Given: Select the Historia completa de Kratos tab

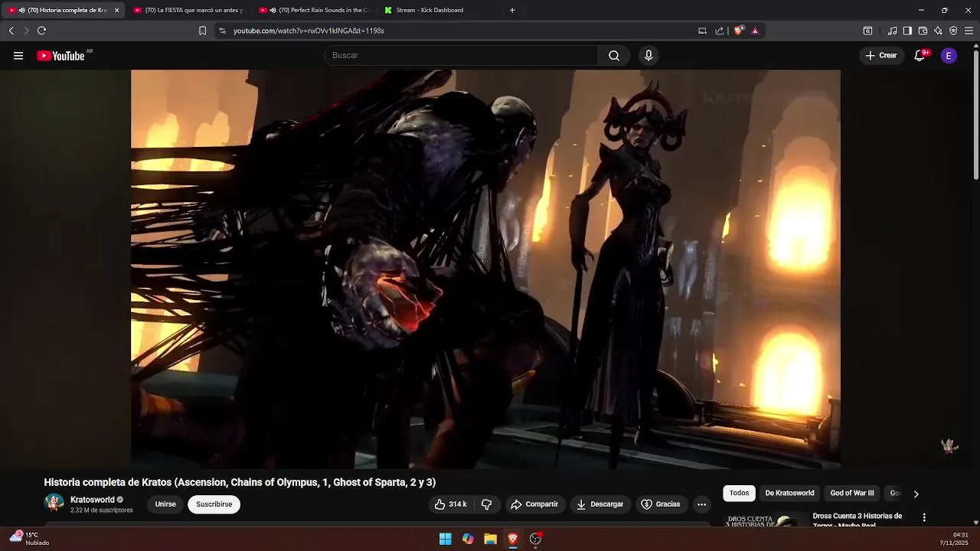Looking at the screenshot, I should [x=61, y=10].
